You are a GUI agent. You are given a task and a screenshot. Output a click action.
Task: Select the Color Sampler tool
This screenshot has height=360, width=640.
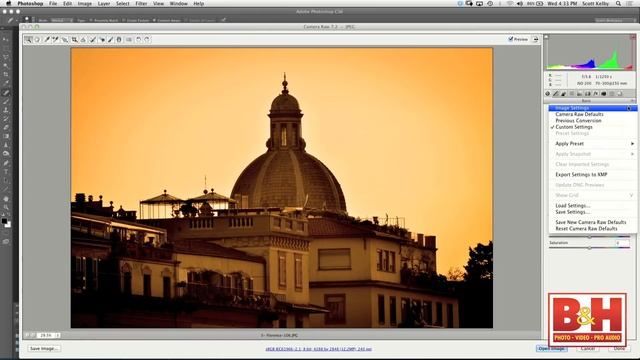[56, 40]
